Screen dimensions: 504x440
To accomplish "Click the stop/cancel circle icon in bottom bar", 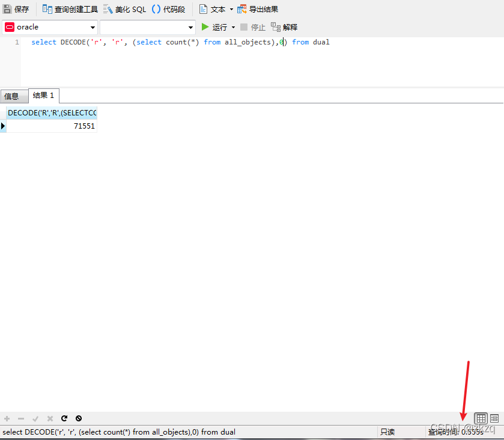I will (79, 418).
